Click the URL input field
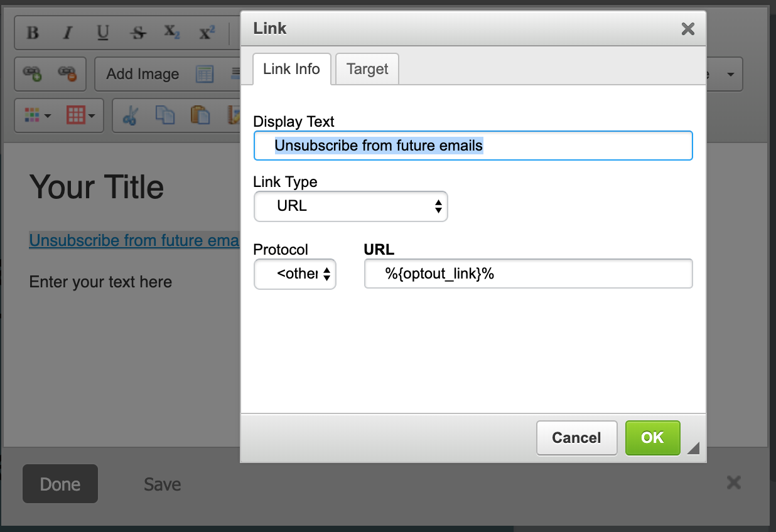 coord(528,274)
